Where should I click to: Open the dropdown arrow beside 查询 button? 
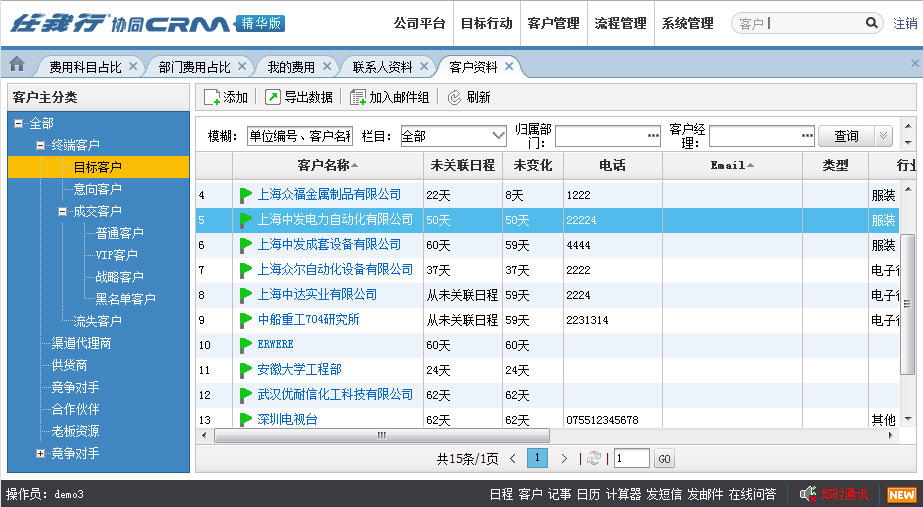883,136
